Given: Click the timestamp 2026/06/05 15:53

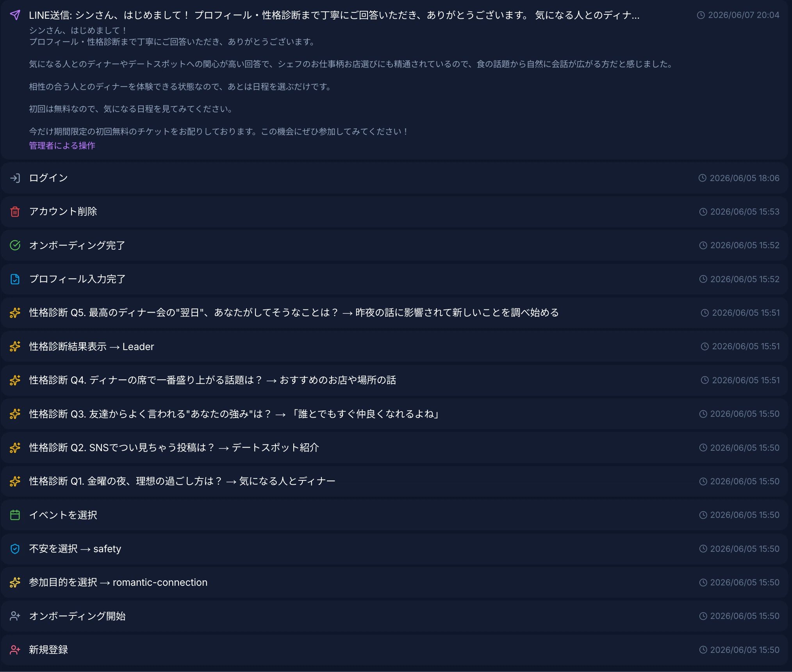Looking at the screenshot, I should (745, 212).
